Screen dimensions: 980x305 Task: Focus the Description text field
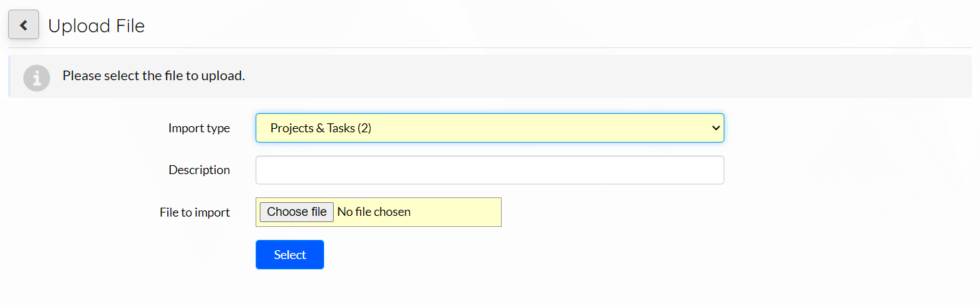click(489, 170)
